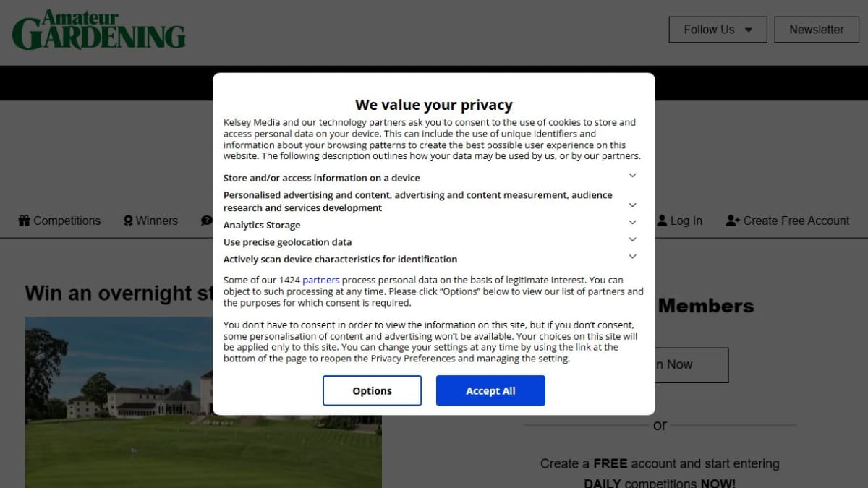
Task: Click the Amateur Gardening logo
Action: 99,30
